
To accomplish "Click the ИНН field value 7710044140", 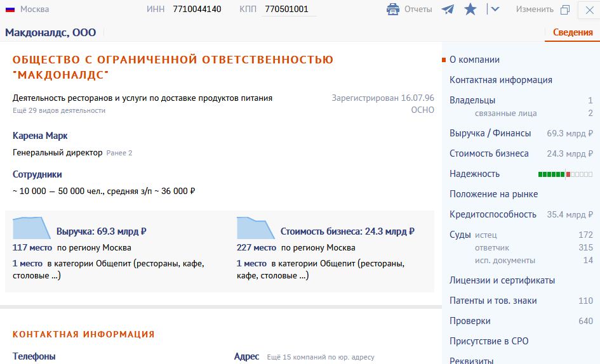I will [197, 9].
